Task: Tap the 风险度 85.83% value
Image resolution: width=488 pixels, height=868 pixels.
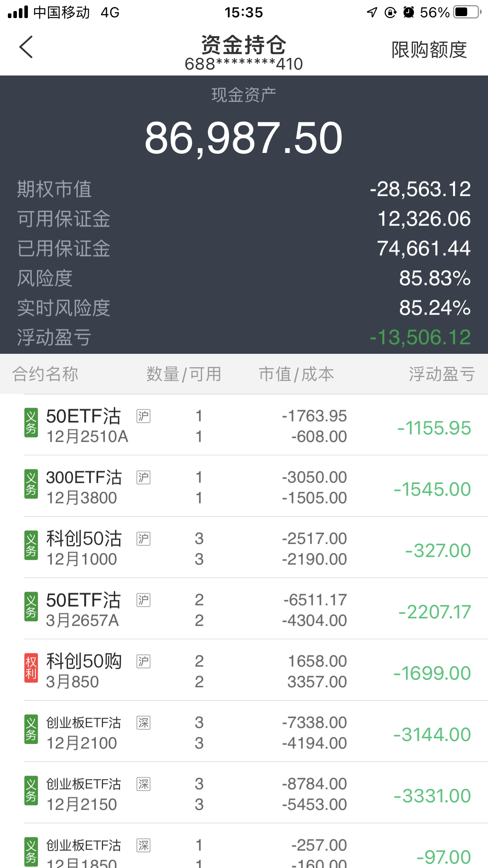Action: tap(435, 278)
